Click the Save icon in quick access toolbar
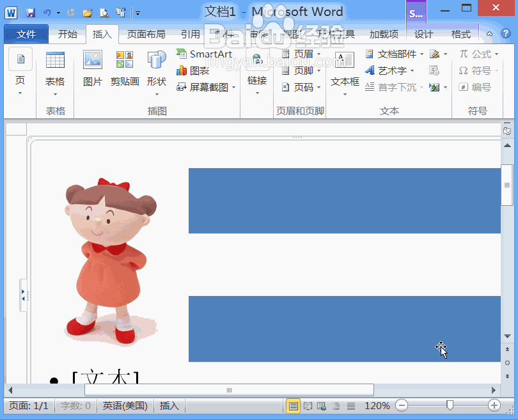Image resolution: width=518 pixels, height=420 pixels. pos(31,13)
